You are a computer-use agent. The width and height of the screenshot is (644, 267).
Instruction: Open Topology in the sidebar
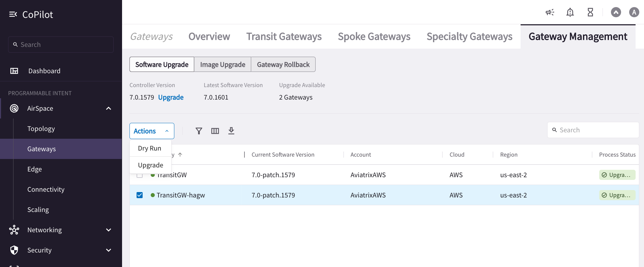[x=41, y=129]
